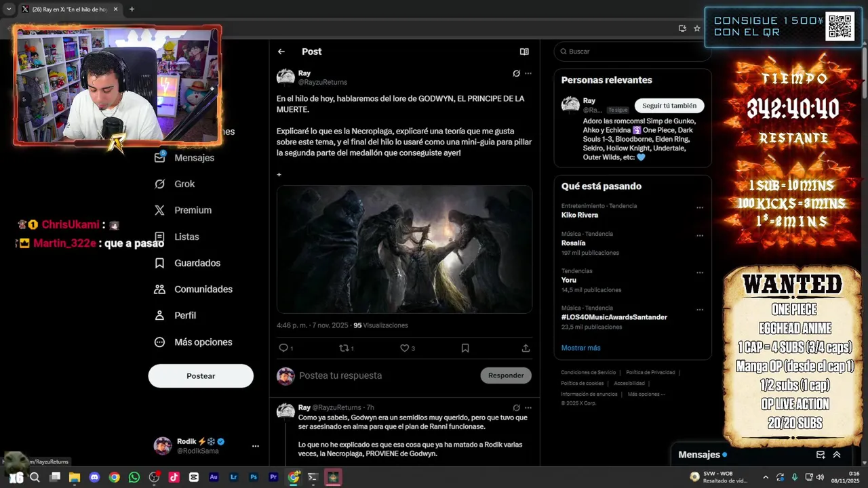Click the Grok icon on Ray's main post

516,73
